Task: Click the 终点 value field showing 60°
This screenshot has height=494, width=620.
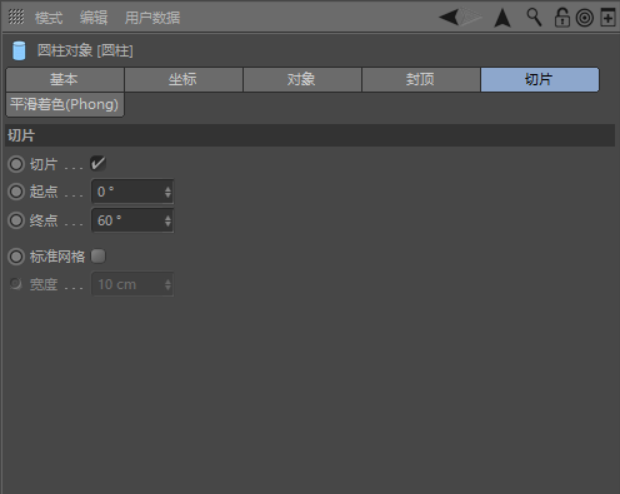Action: pos(132,220)
